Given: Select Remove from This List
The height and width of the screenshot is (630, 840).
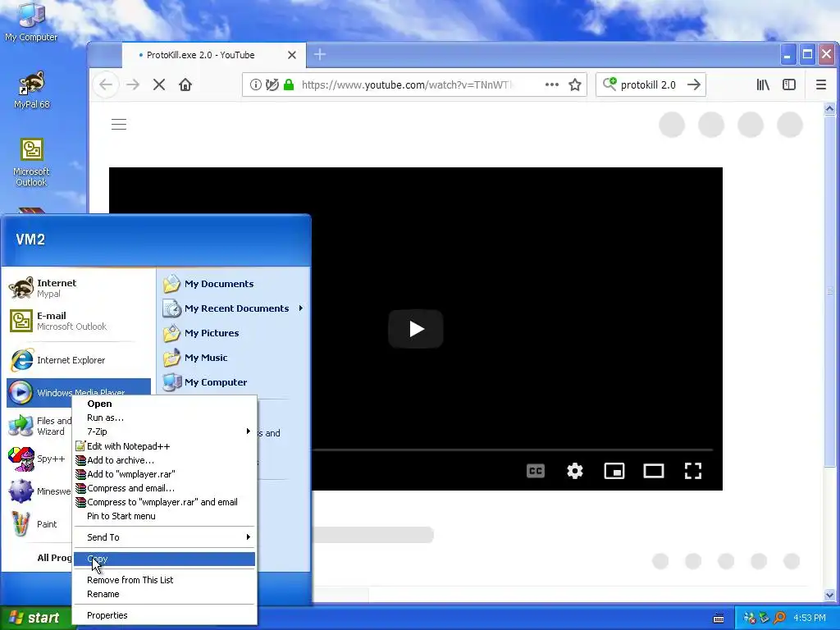Looking at the screenshot, I should click(164, 580).
